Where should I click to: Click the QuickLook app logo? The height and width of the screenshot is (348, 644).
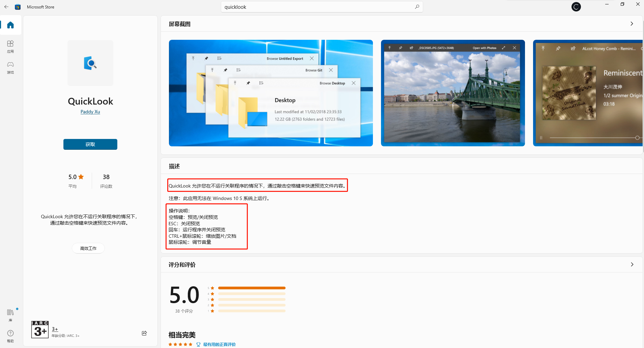[90, 63]
